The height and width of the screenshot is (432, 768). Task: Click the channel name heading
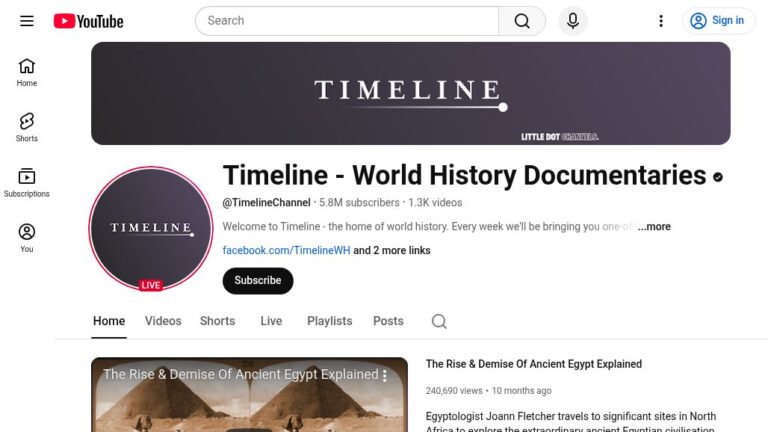pyautogui.click(x=464, y=175)
